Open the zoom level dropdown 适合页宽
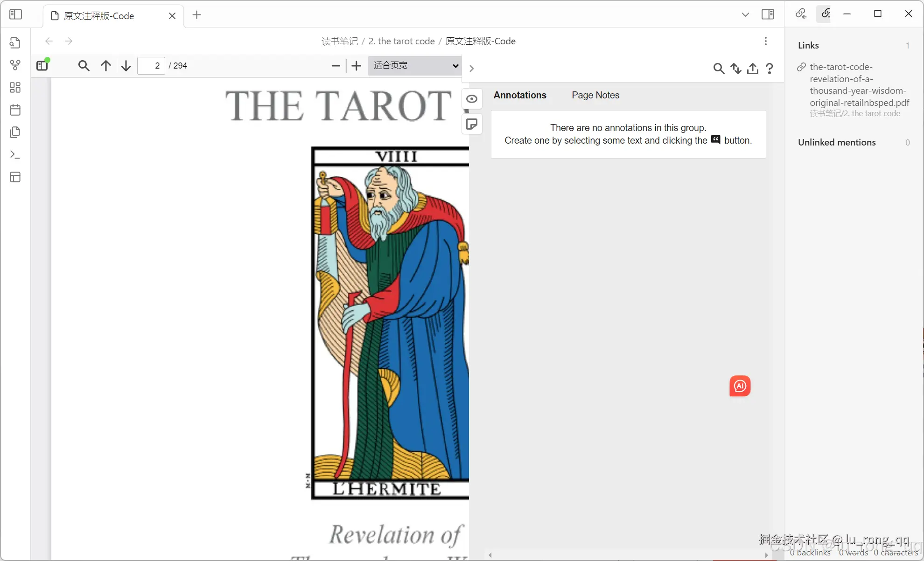The height and width of the screenshot is (561, 924). pos(415,66)
